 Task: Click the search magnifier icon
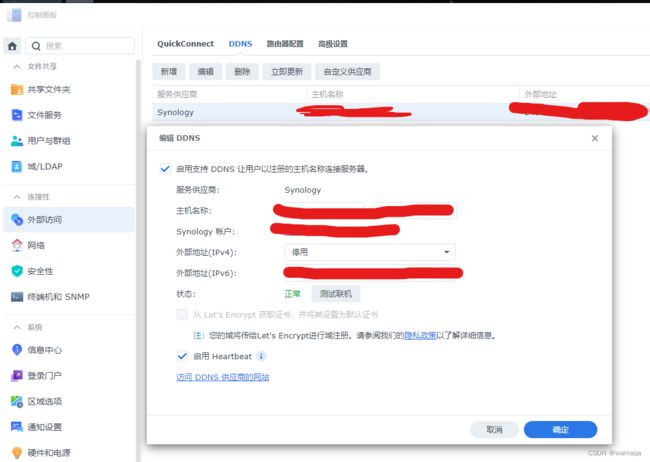[x=36, y=46]
